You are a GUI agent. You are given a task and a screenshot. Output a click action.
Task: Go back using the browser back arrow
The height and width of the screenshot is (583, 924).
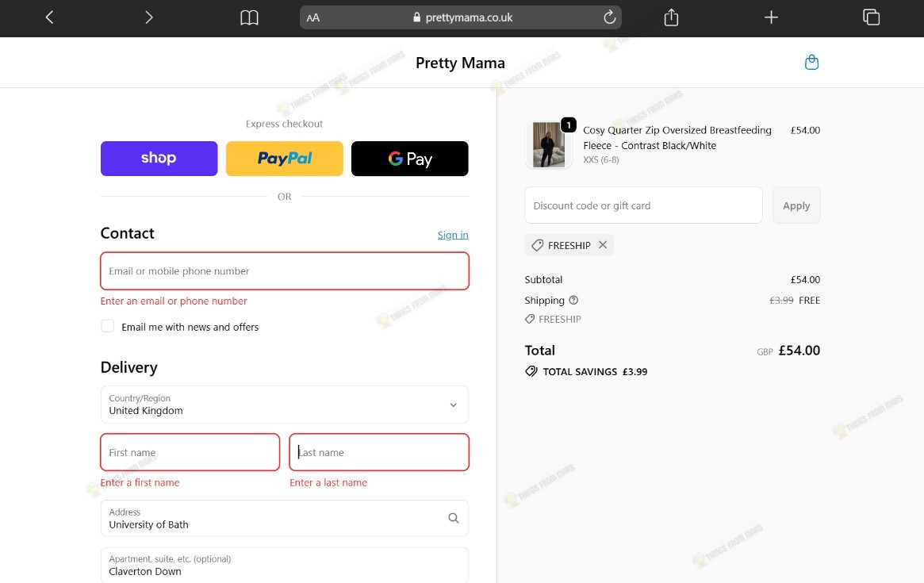(x=49, y=17)
